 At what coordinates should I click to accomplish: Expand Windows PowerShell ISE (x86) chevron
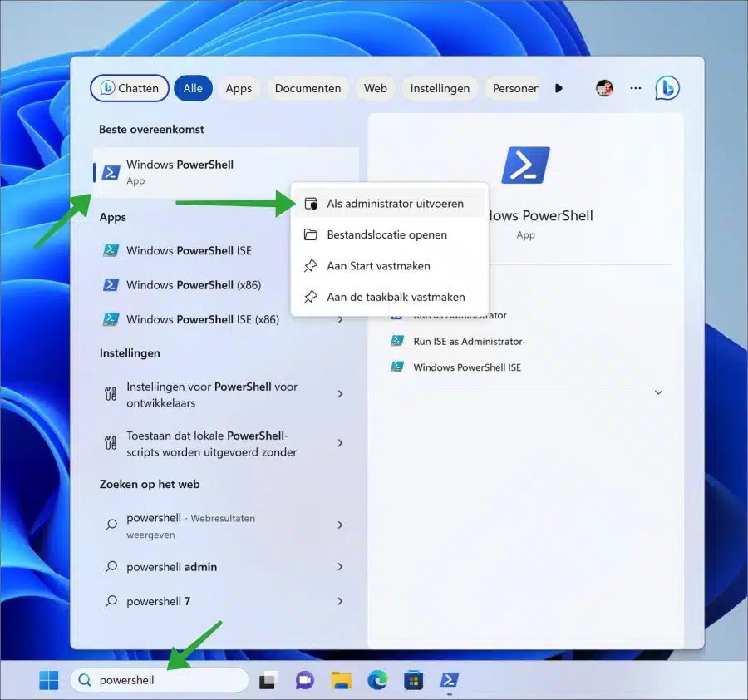tap(340, 319)
